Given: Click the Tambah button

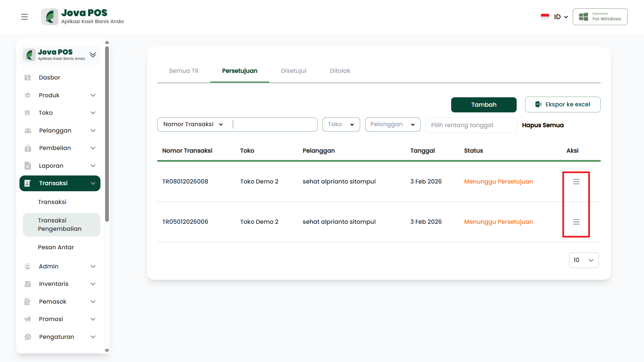Looking at the screenshot, I should (483, 105).
